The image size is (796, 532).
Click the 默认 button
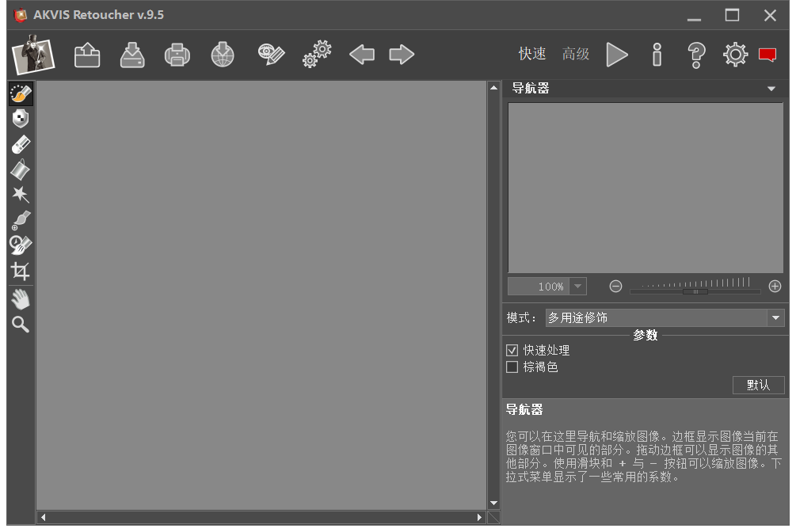coord(758,385)
